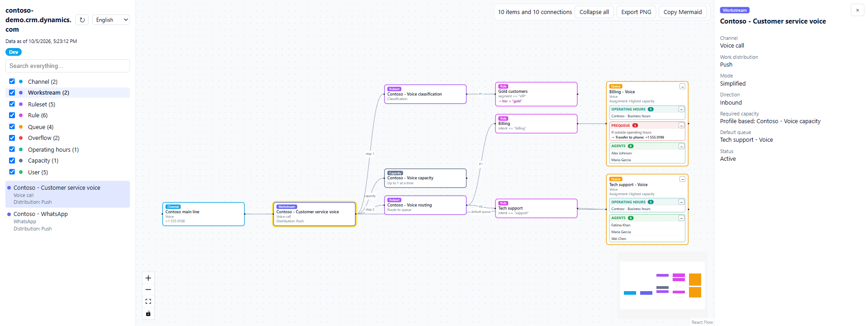This screenshot has height=326, width=868.
Task: Select the Contoso - Voice capacity node
Action: coord(425,178)
